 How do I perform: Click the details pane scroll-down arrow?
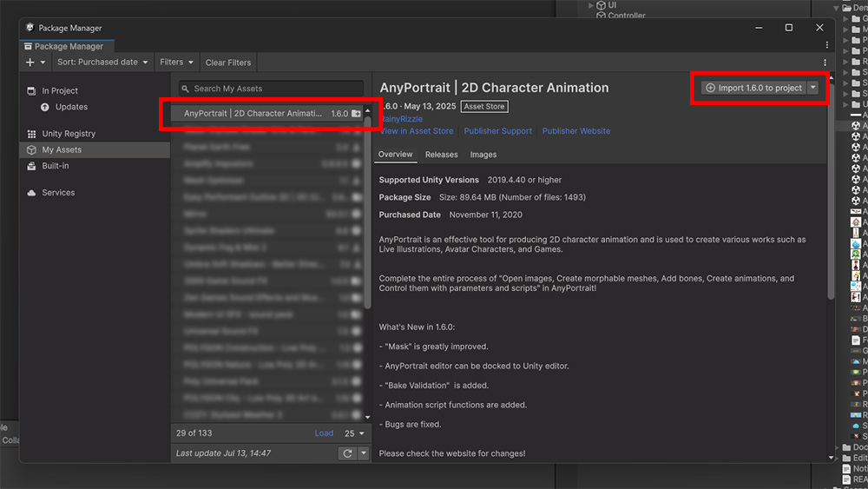tap(831, 458)
